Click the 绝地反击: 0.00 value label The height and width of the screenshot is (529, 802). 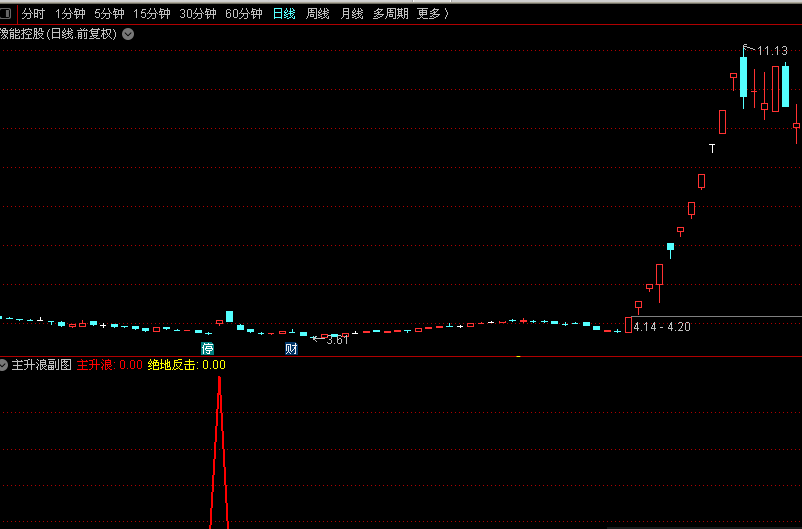pos(186,365)
